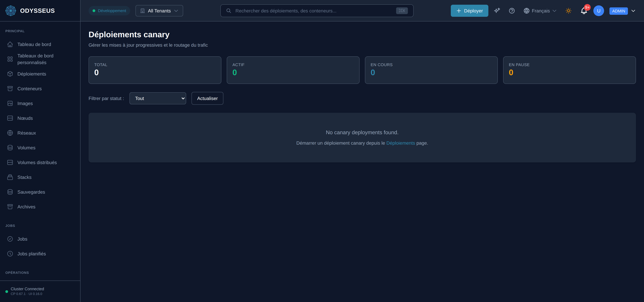The width and height of the screenshot is (644, 302).
Task: Open the Tout status filter dropdown
Action: (158, 98)
